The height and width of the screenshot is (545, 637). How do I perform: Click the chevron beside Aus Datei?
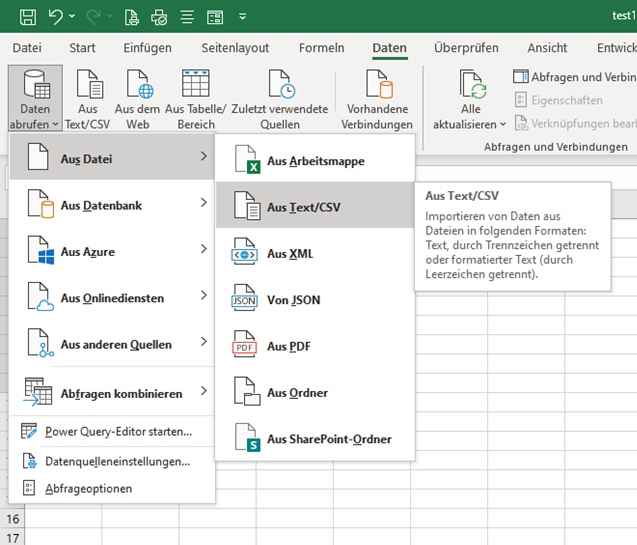pos(204,156)
